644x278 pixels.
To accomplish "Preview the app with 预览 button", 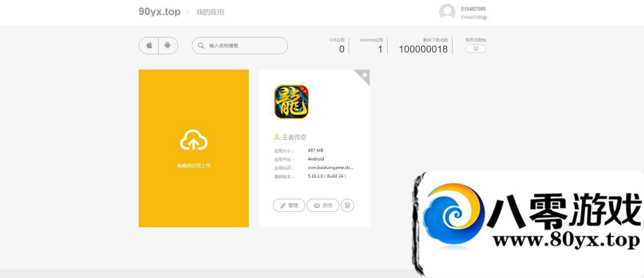I will tap(323, 205).
